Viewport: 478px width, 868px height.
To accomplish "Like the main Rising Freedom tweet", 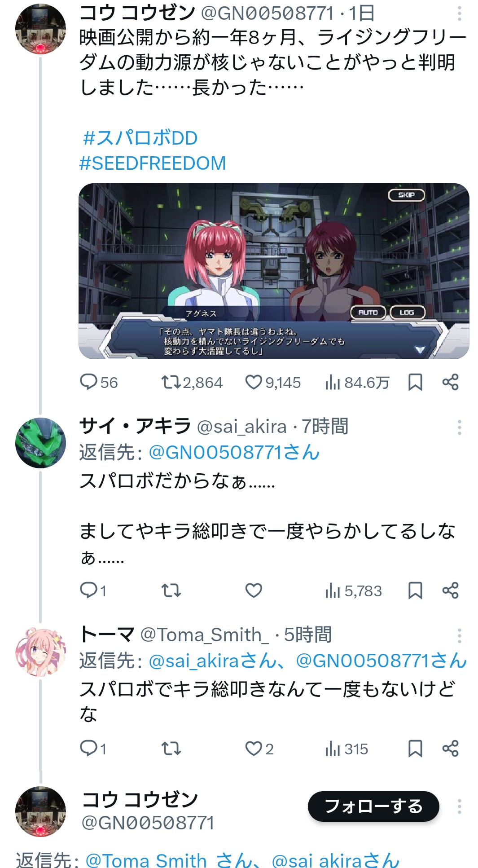I will click(254, 383).
